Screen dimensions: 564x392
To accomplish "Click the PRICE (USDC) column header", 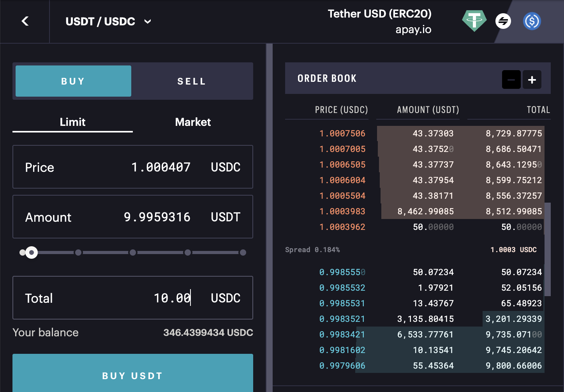I will [x=341, y=110].
